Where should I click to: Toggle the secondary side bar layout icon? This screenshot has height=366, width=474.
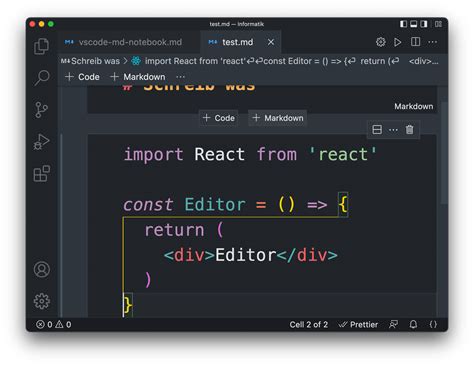click(x=424, y=24)
